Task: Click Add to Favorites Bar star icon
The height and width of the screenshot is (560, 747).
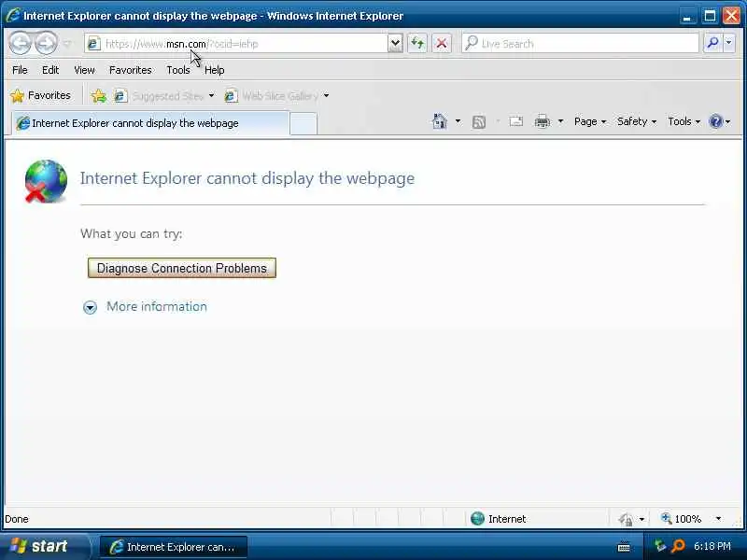Action: [x=99, y=96]
